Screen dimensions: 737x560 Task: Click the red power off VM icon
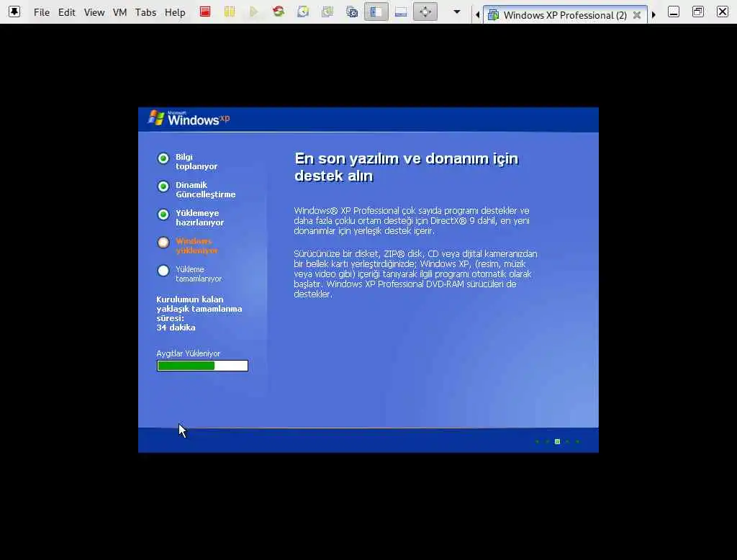click(x=205, y=12)
